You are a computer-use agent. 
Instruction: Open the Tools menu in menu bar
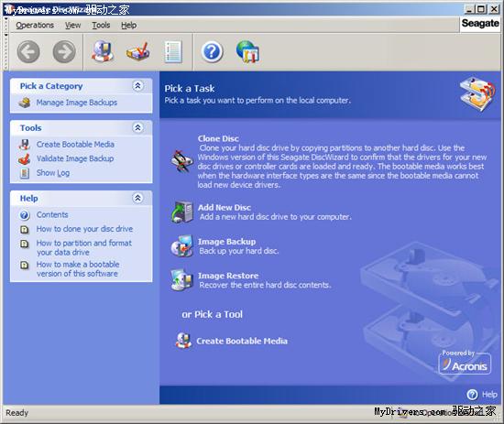click(101, 25)
